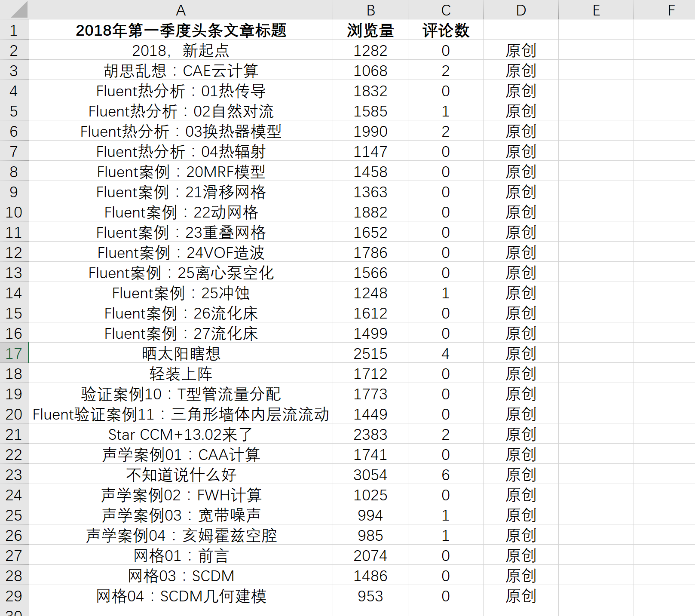Screen dimensions: 695x616
Task: Select cell Fluent热分析：03换热器模型
Action: click(181, 131)
